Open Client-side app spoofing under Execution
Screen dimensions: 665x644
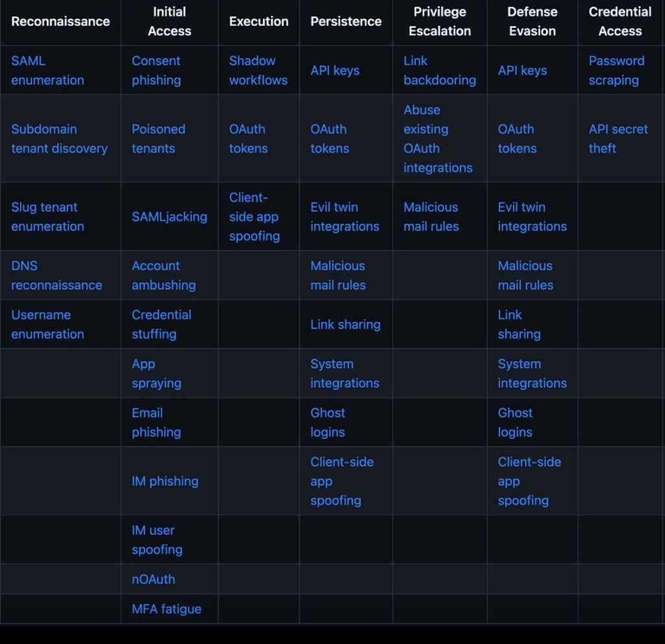[255, 217]
